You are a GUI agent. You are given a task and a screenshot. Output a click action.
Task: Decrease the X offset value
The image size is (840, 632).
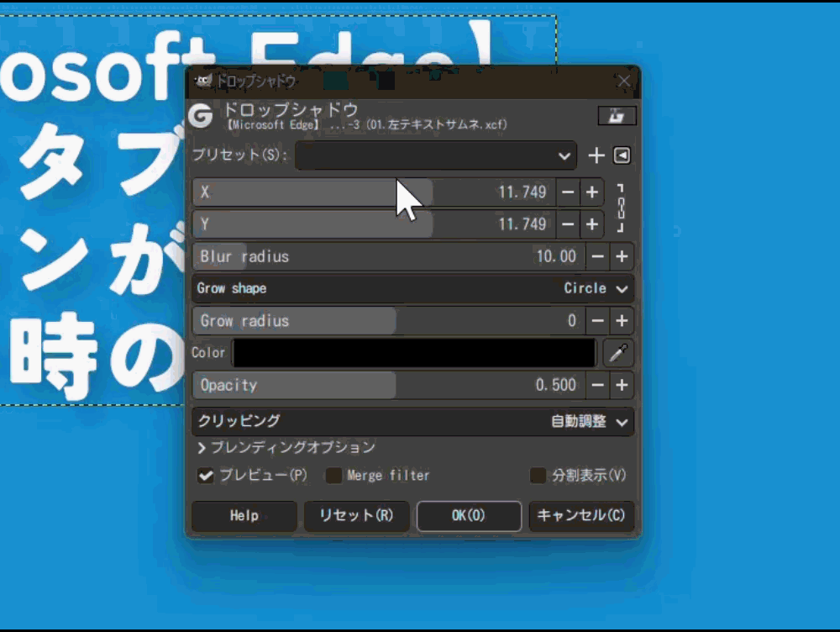[568, 192]
